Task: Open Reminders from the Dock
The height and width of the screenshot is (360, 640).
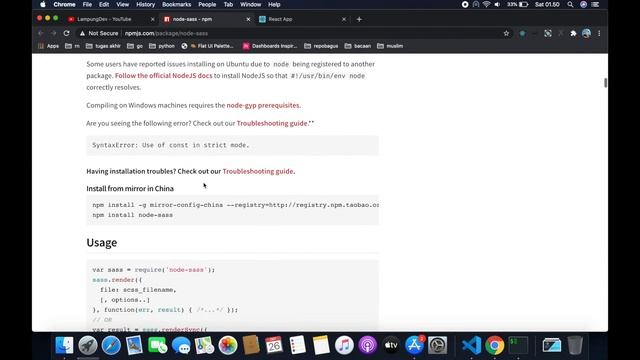Action: [298, 345]
